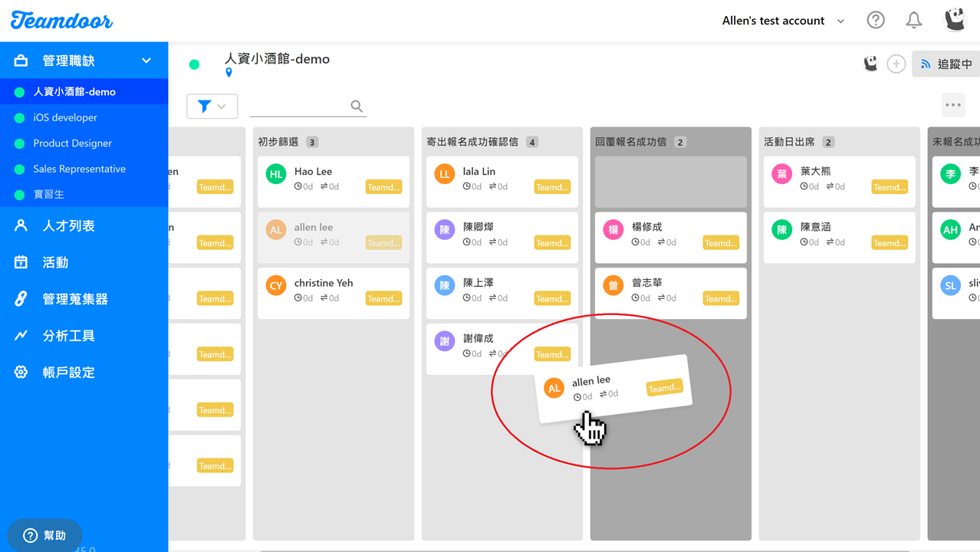The height and width of the screenshot is (552, 980).
Task: Click the Teamdoor logo
Action: [x=61, y=21]
